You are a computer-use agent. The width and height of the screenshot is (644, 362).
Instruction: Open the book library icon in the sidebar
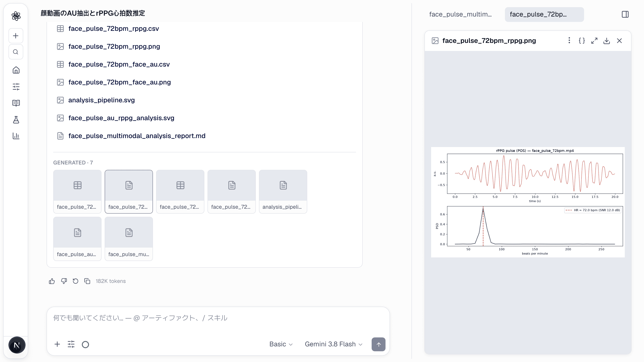pos(16,103)
